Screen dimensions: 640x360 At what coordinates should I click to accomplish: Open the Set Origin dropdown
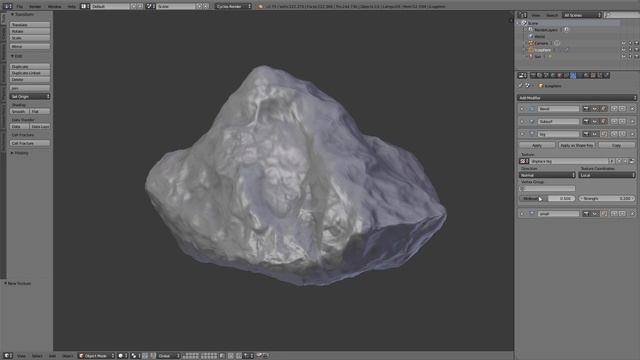pyautogui.click(x=30, y=97)
